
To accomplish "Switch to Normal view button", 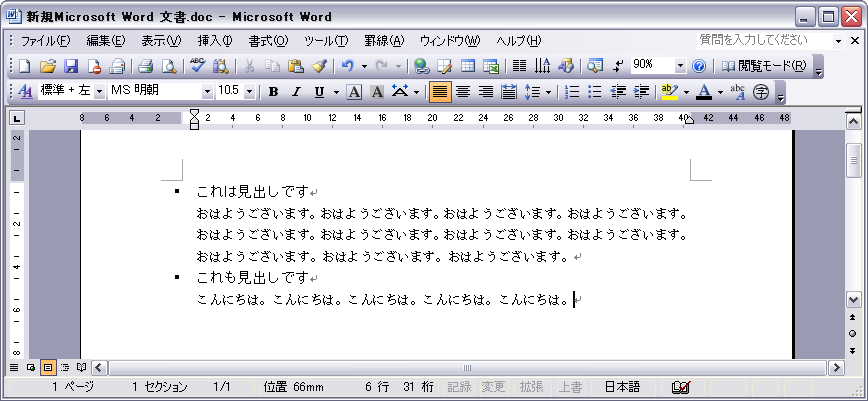I will [15, 367].
